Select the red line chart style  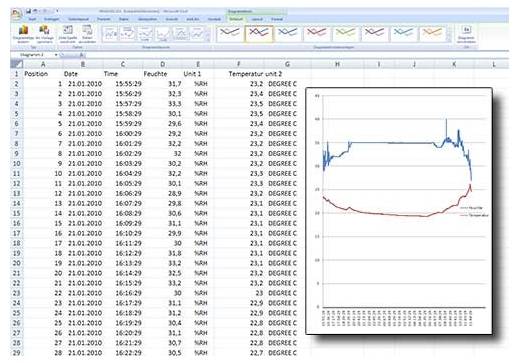316,33
